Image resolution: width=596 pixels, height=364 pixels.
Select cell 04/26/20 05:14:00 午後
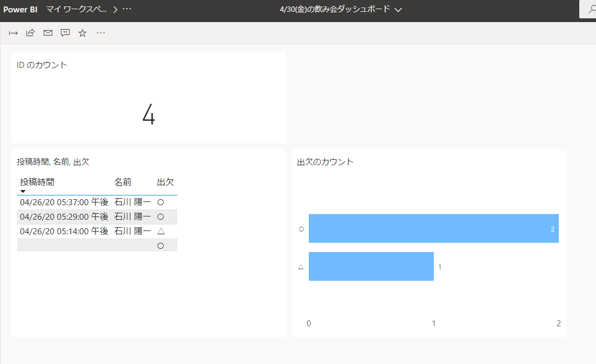(x=64, y=231)
